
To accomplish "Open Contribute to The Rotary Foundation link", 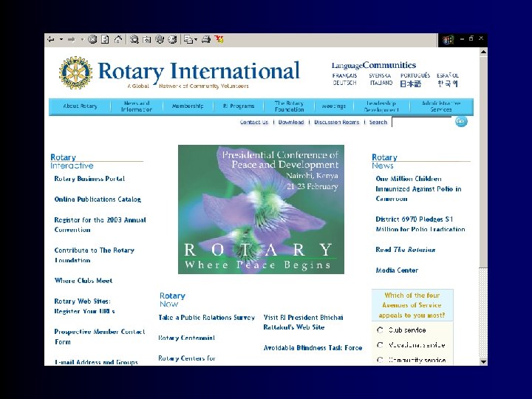I will (x=95, y=255).
